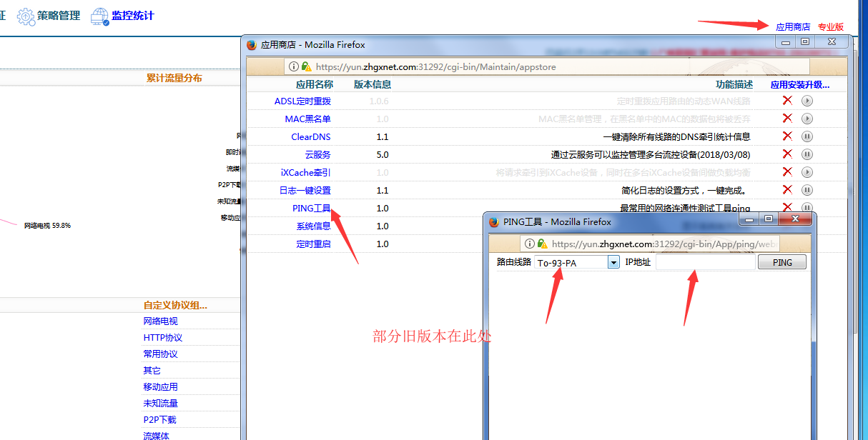Click the 策略管理 gear icon

[x=26, y=16]
